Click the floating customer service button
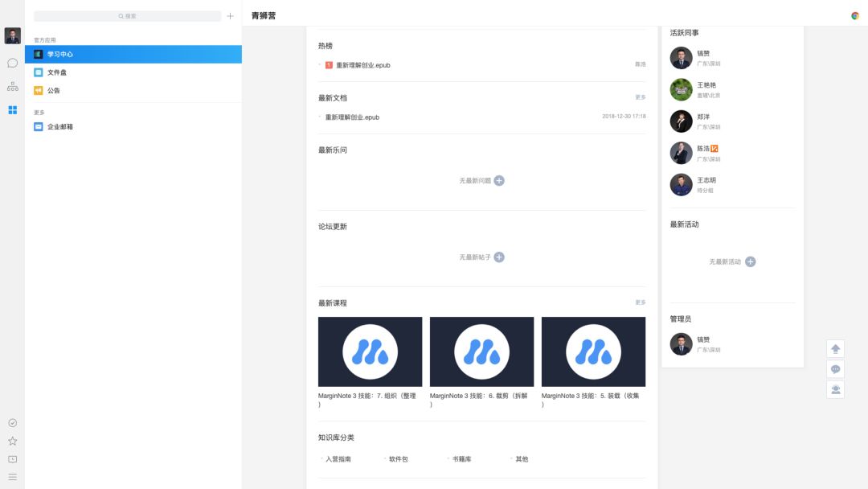 (835, 390)
